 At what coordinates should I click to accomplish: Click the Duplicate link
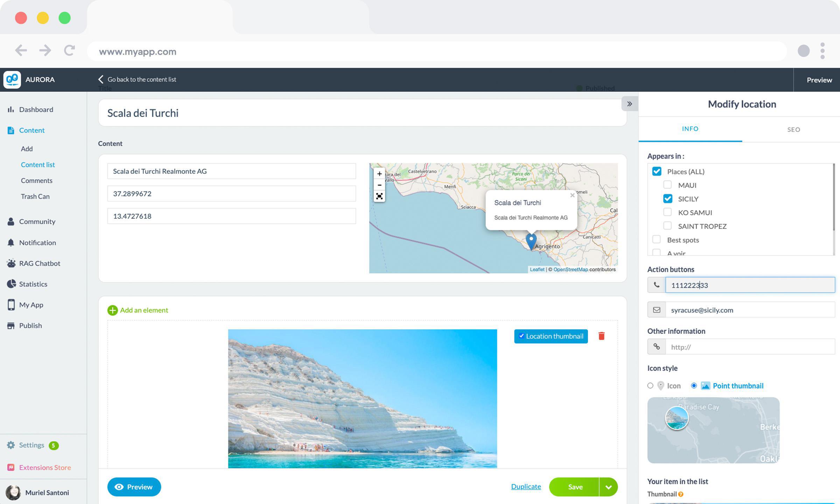[x=526, y=486]
